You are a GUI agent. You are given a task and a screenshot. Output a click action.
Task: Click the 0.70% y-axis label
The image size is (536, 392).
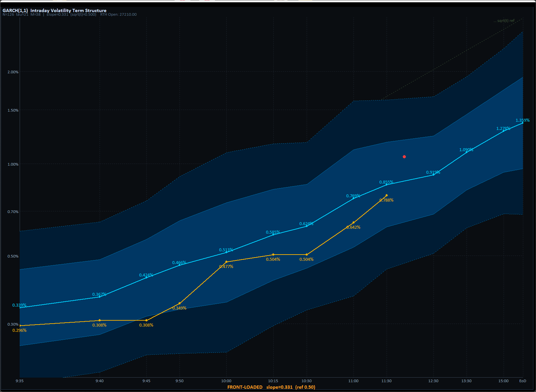pos(13,212)
